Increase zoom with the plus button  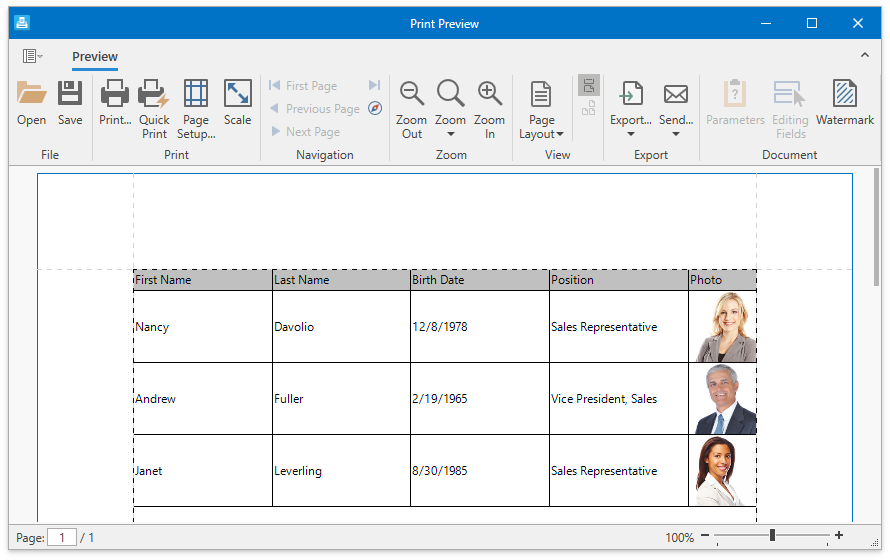[839, 535]
